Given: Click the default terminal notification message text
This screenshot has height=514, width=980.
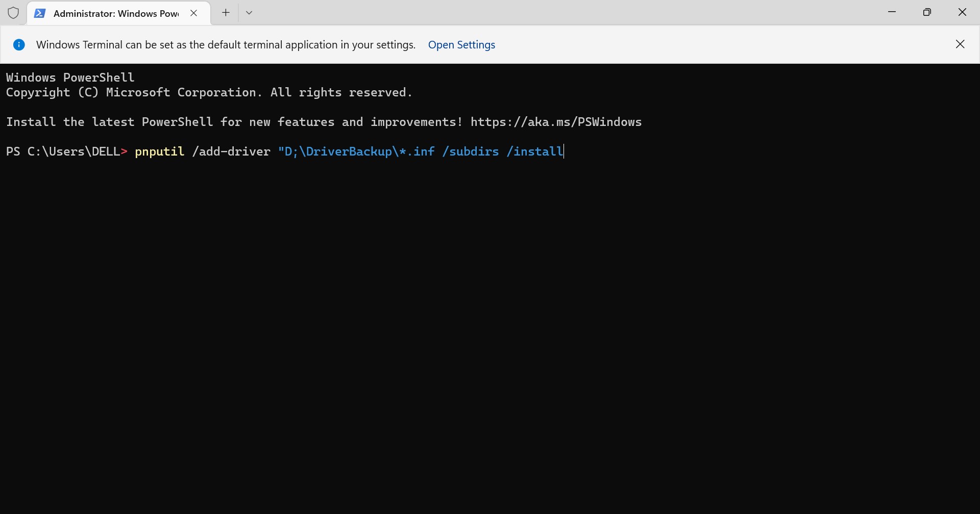Looking at the screenshot, I should click(x=226, y=45).
